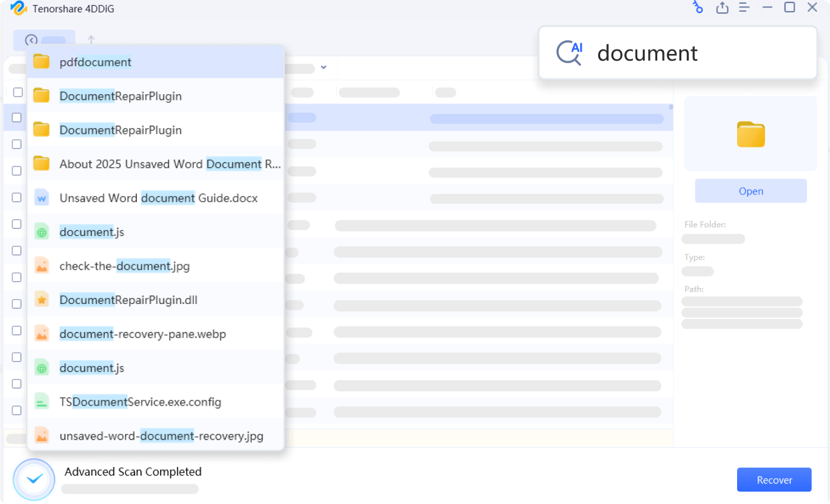Screen dimensions: 830x504
Task: Toggle the select-all checkbox in header row
Action: 18,92
